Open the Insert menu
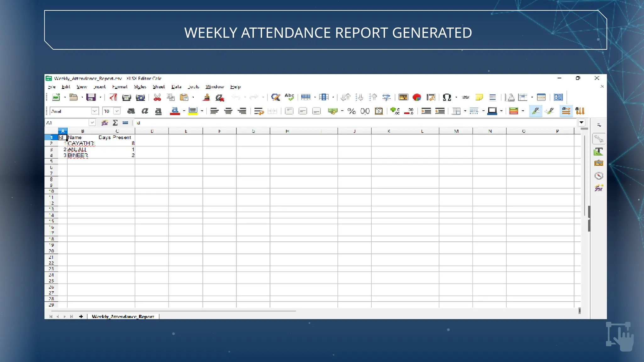Viewport: 644px width, 362px height. tap(99, 87)
